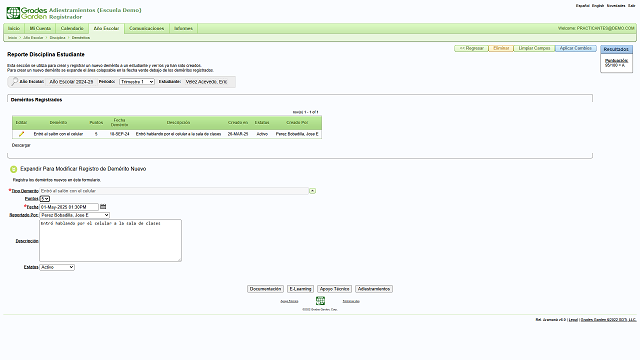Click the Tipo Demérito label link

tap(25, 191)
